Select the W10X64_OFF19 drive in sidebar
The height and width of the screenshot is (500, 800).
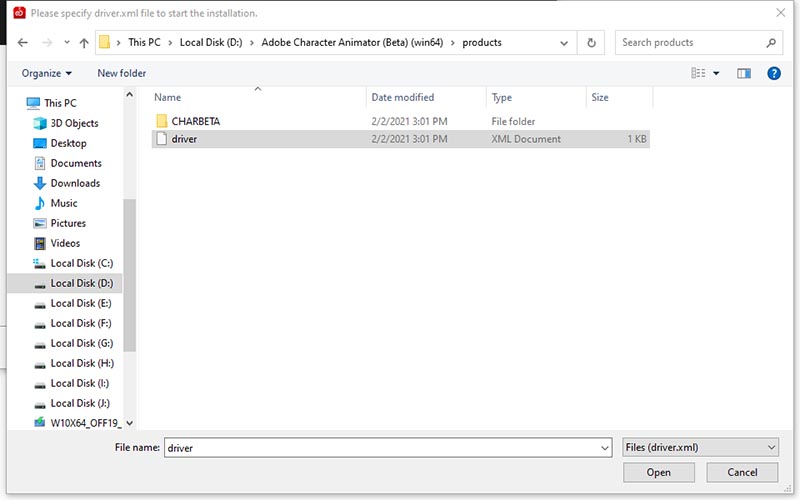(x=86, y=423)
